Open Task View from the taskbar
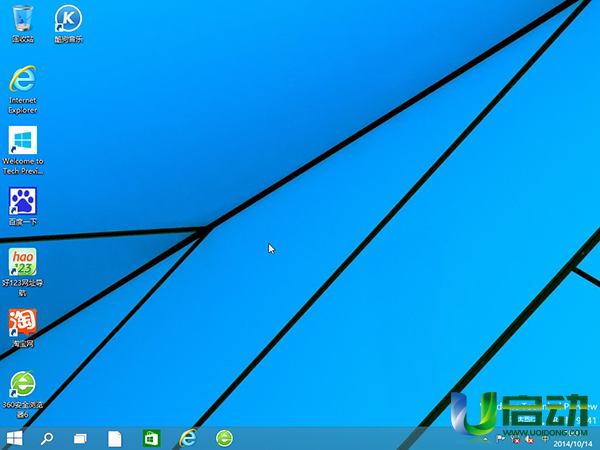The width and height of the screenshot is (600, 450). [x=81, y=438]
